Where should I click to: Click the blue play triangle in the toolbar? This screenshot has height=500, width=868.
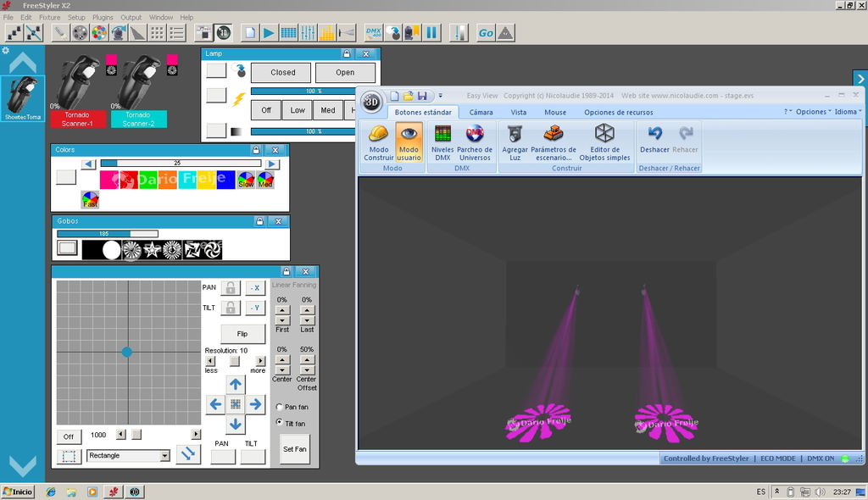coord(269,33)
